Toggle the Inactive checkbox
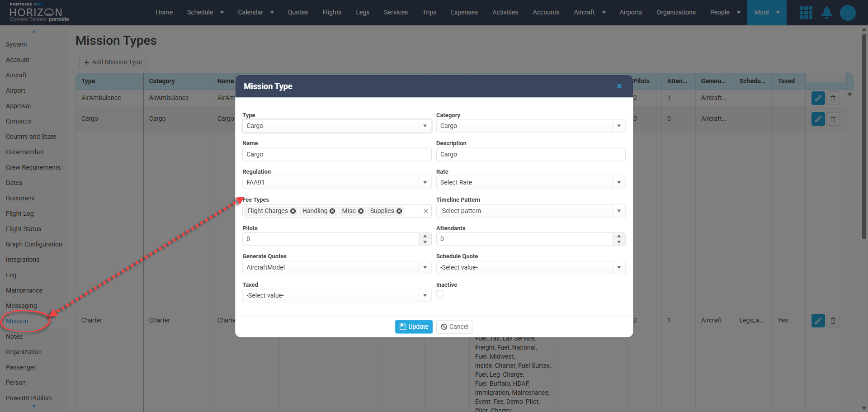This screenshot has width=868, height=412. pos(440,294)
